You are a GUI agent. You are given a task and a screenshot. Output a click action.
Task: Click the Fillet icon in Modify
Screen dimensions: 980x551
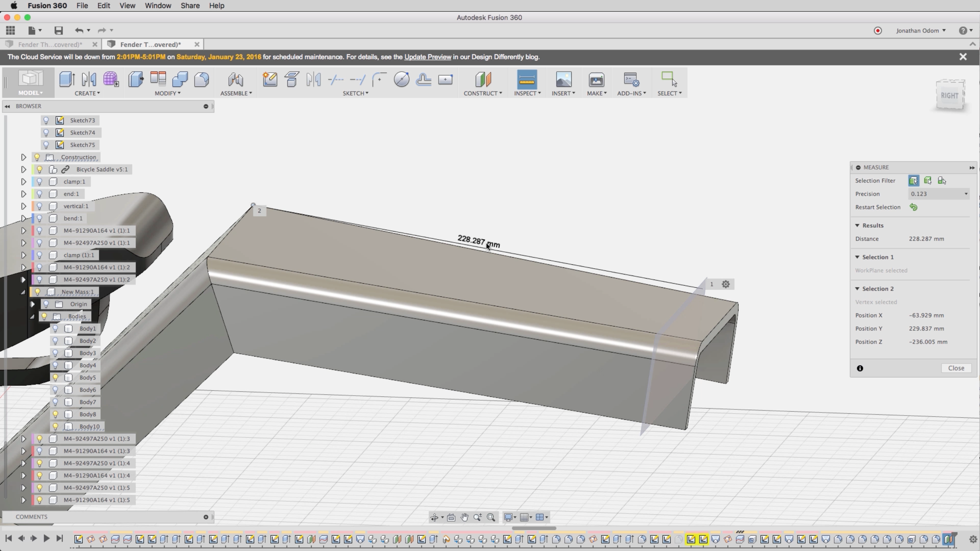pyautogui.click(x=202, y=80)
